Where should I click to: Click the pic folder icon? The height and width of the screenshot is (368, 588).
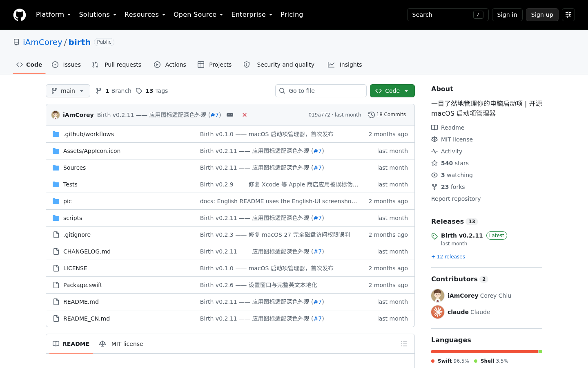[x=56, y=201]
